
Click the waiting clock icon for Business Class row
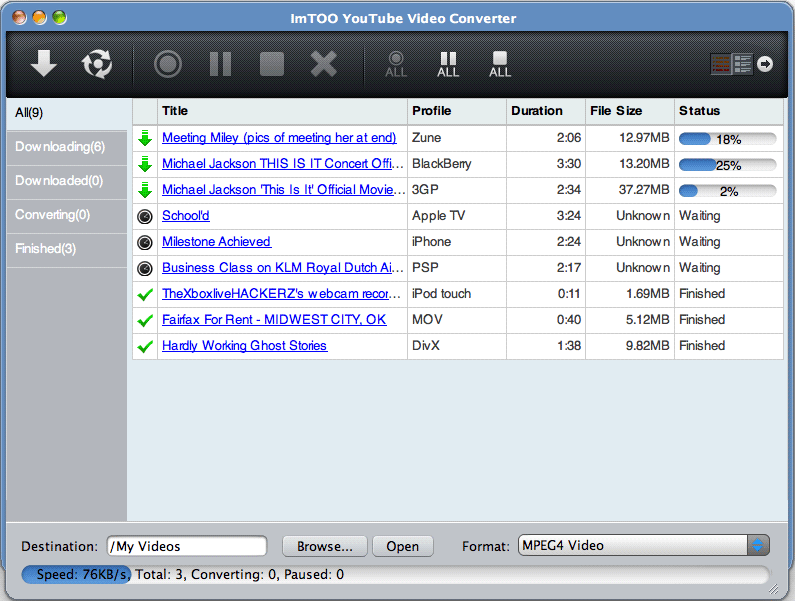click(145, 268)
